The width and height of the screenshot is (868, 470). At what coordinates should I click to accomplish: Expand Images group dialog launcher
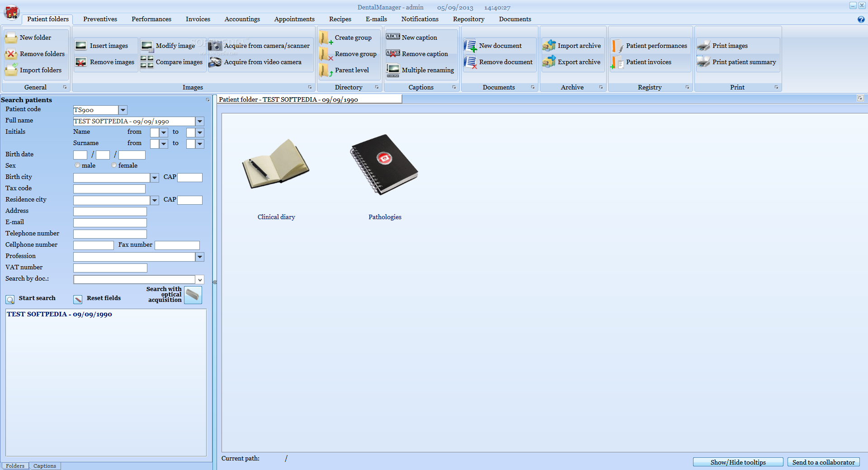310,87
